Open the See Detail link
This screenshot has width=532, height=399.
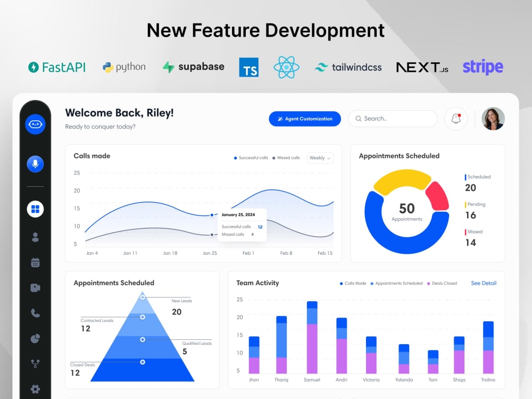(x=484, y=283)
